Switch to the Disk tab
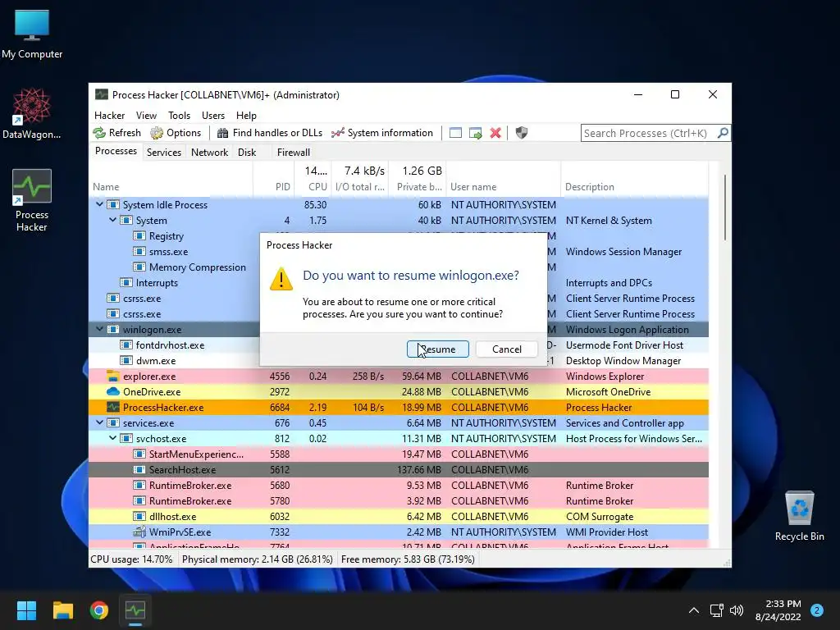 (x=247, y=152)
